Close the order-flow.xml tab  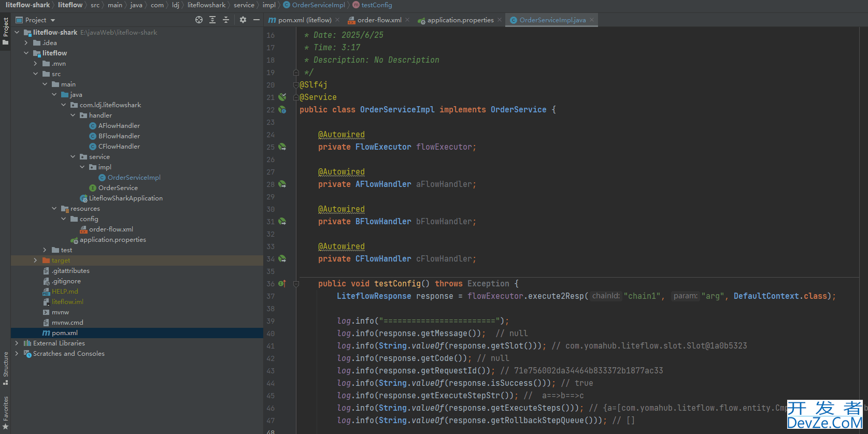point(407,20)
